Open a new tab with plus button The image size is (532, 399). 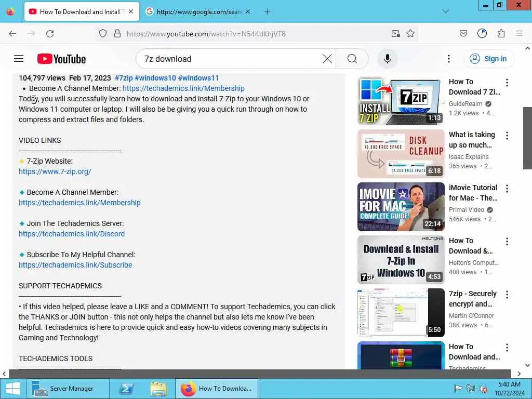coord(268,12)
